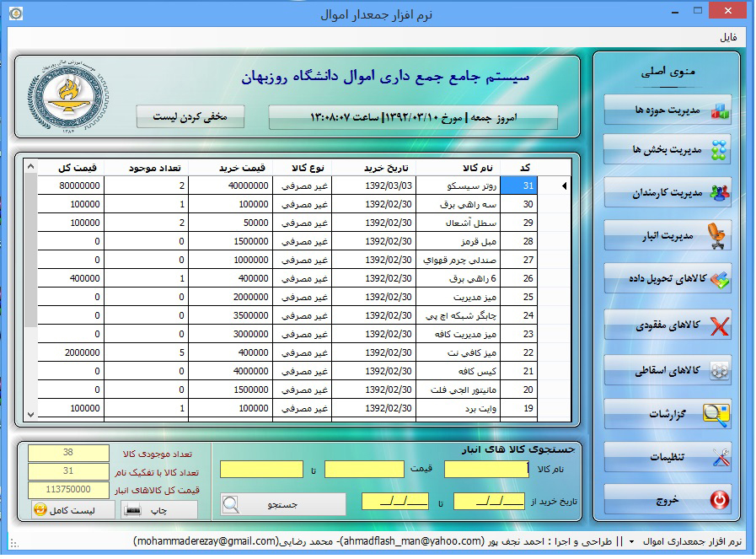Open مدیریت کارمندان via its people icon
This screenshot has height=559, width=756.
point(720,193)
